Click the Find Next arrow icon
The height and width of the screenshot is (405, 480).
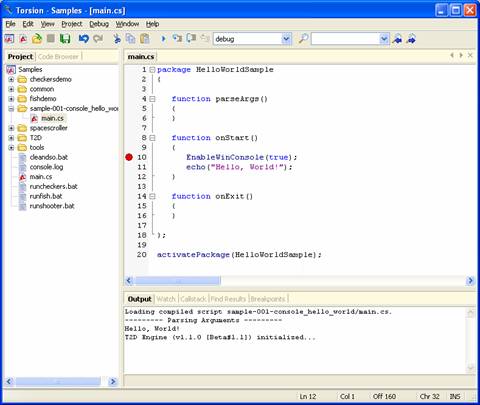(x=411, y=39)
